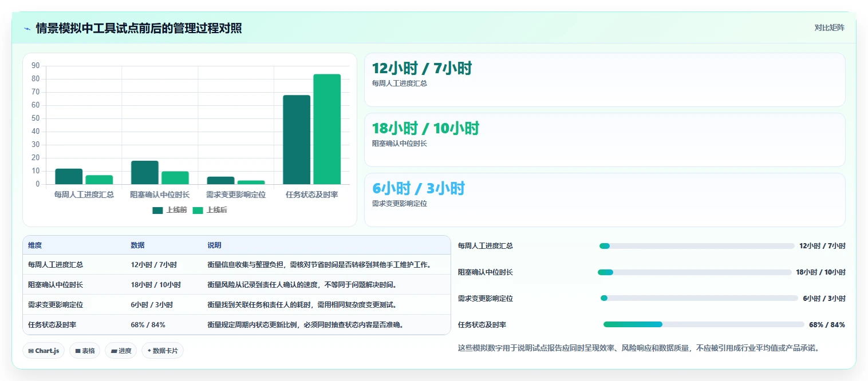
Task: Click the 进度 tag chip
Action: tap(121, 351)
